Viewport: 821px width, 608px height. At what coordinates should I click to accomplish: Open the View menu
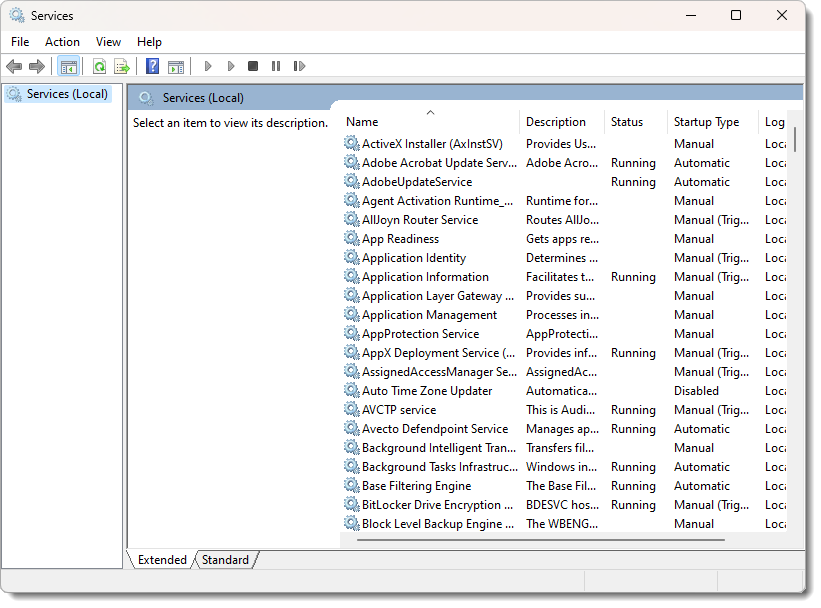point(108,42)
